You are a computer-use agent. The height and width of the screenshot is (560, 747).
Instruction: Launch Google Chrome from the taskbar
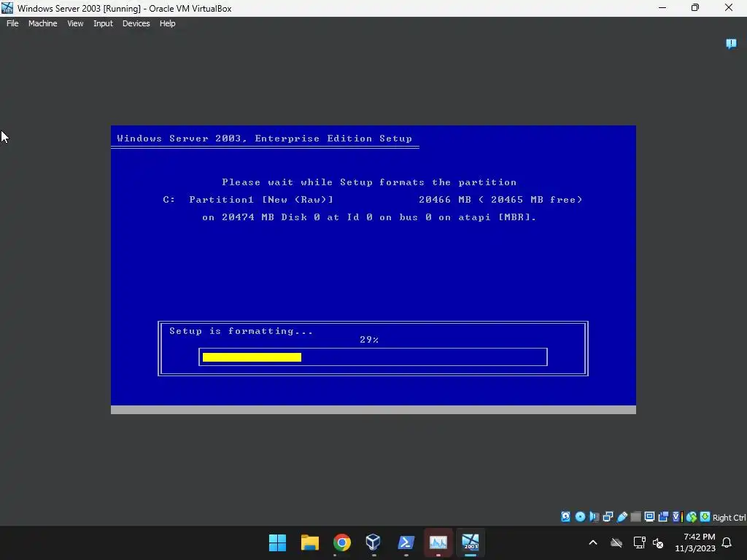(341, 542)
